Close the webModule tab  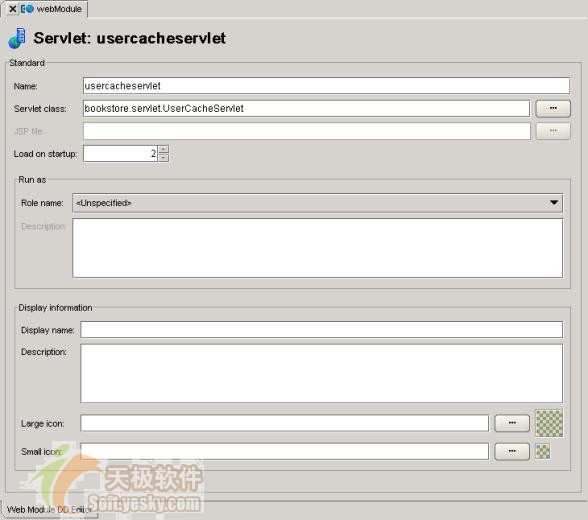point(12,9)
